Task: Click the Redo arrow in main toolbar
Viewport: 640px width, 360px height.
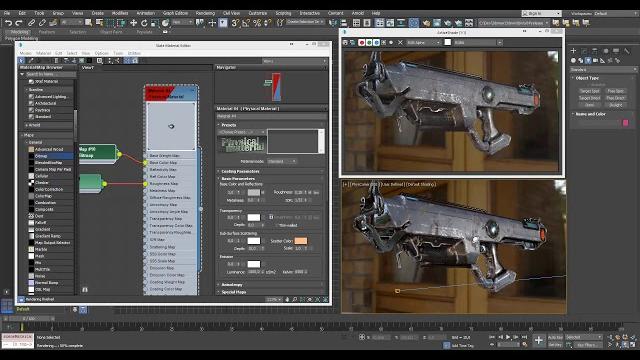Action: [19, 23]
